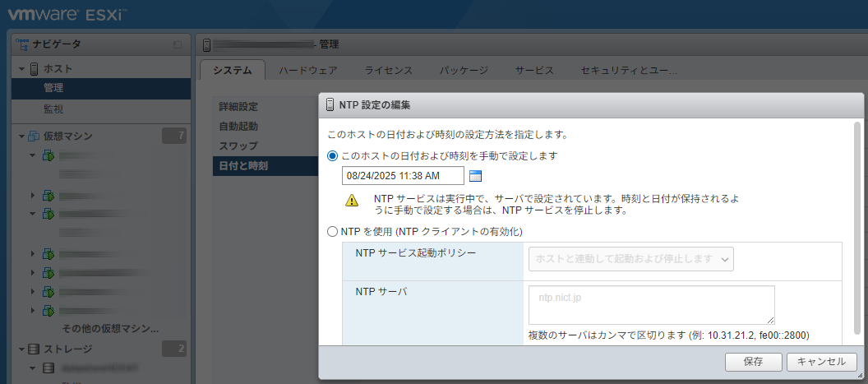
Task: Collapse the ホスト tree node
Action: pyautogui.click(x=21, y=69)
